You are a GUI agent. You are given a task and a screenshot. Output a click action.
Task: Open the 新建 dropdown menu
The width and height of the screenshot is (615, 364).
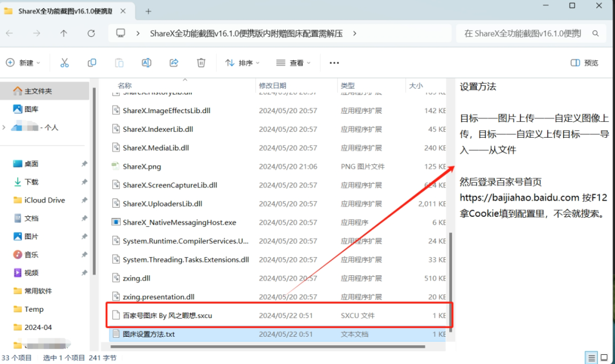[x=23, y=63]
